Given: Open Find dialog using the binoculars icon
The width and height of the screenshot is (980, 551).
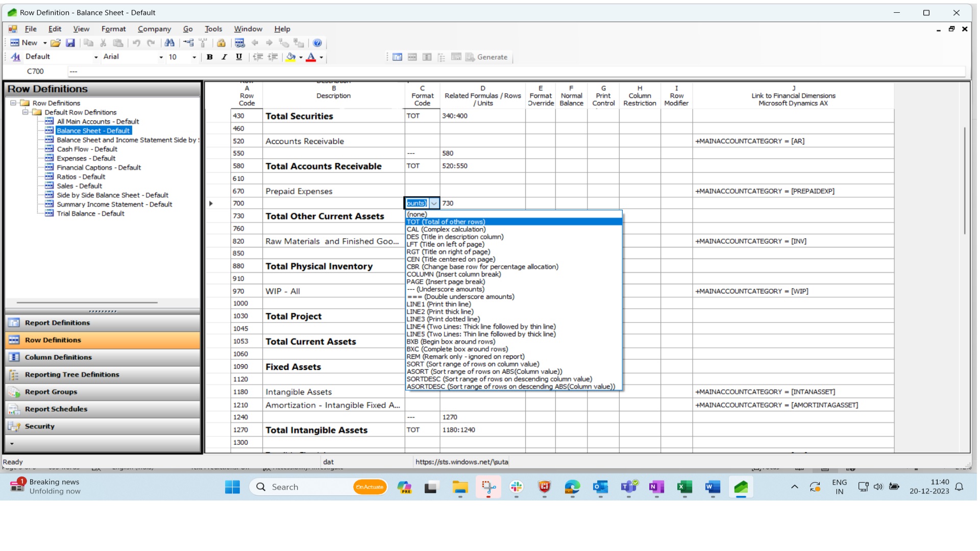Looking at the screenshot, I should pos(170,43).
